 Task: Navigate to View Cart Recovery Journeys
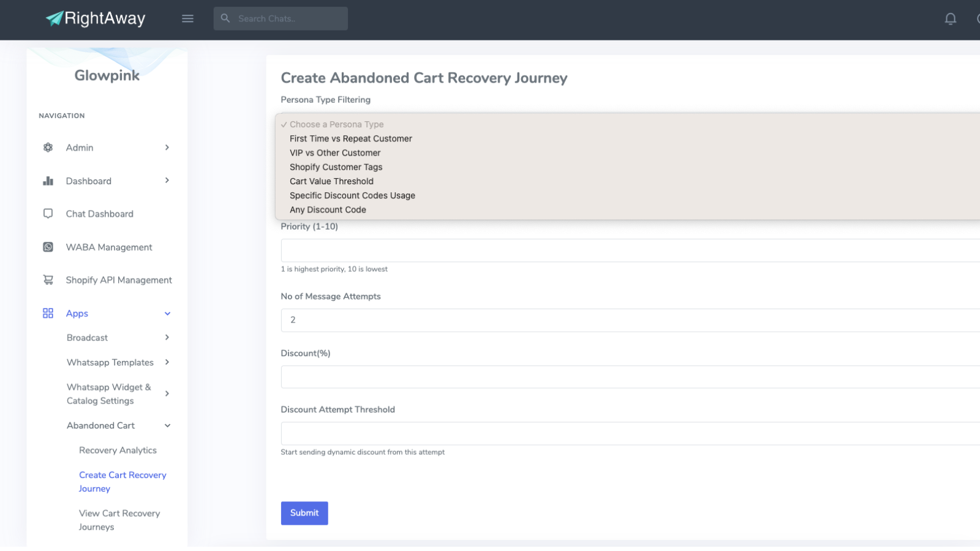pyautogui.click(x=119, y=520)
